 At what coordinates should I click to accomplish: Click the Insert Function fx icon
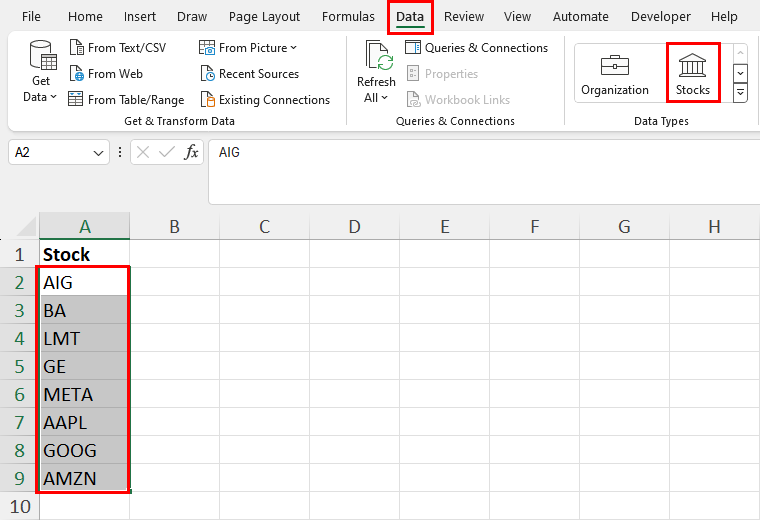[191, 153]
